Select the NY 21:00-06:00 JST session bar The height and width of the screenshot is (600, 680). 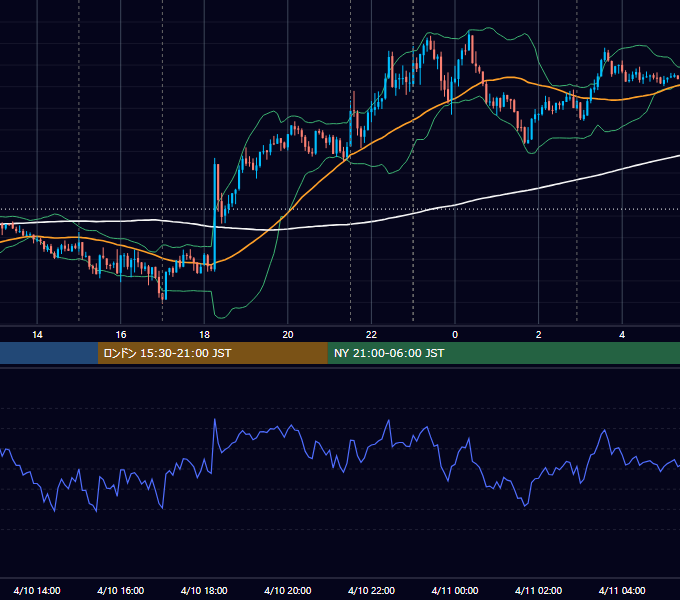(x=503, y=353)
